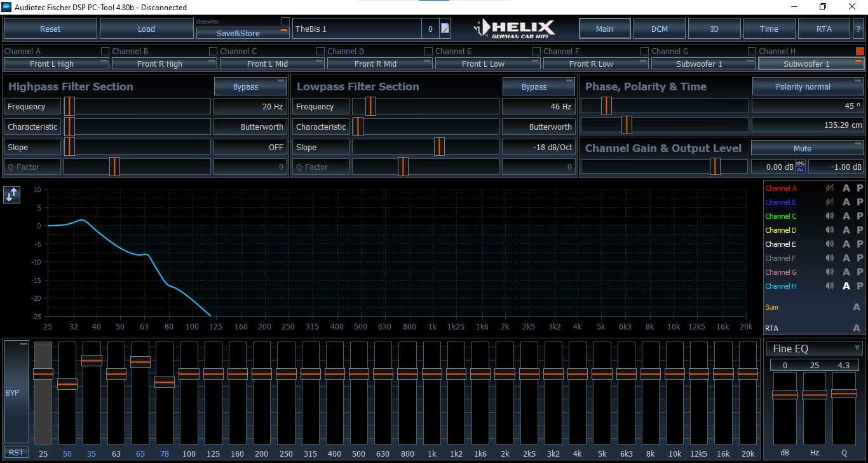
Task: Unmute Channel A speaker icon in legend
Action: click(x=829, y=188)
